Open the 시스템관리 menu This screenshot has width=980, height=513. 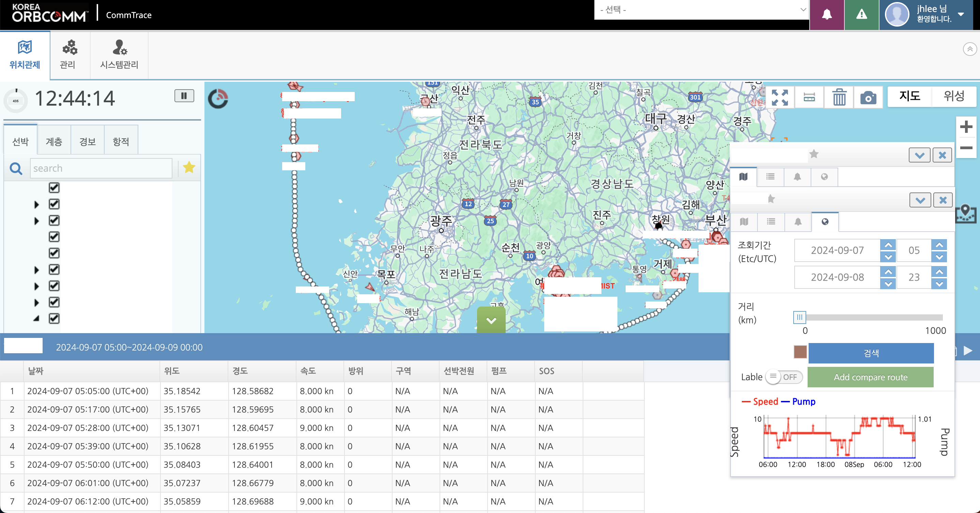click(x=119, y=56)
